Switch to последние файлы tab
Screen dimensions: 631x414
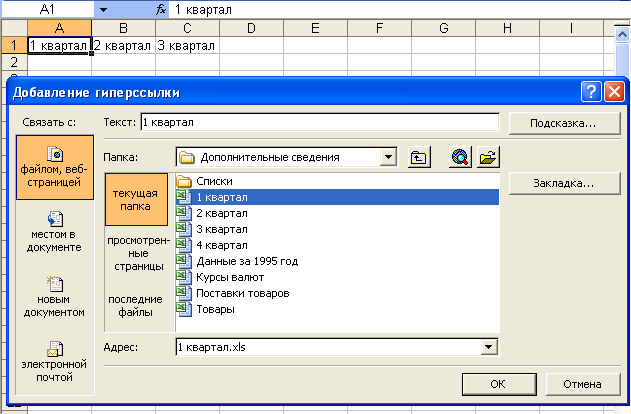136,306
